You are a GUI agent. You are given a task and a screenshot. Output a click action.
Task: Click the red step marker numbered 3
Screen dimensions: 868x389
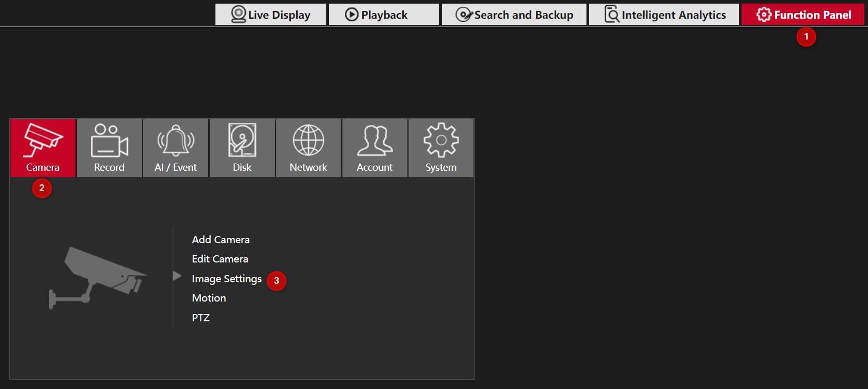tap(276, 281)
